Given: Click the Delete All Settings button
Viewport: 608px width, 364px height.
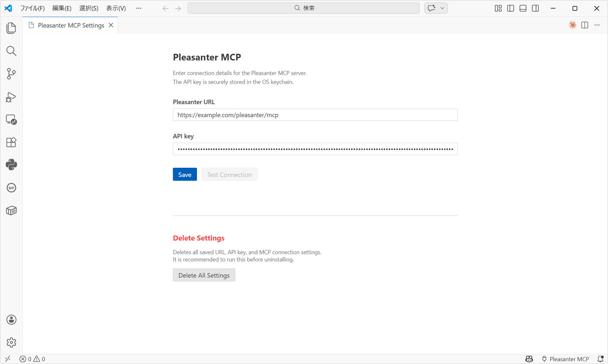Looking at the screenshot, I should [204, 275].
